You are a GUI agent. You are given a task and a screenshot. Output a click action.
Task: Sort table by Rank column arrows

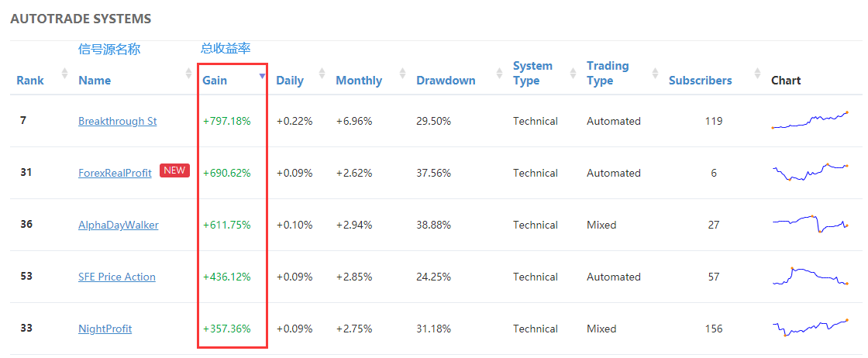(64, 73)
